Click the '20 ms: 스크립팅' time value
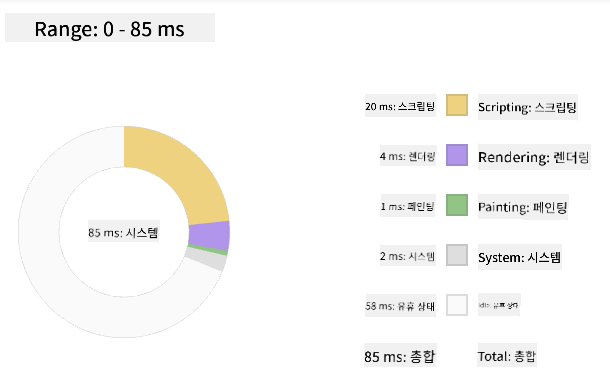This screenshot has height=378, width=610. [x=400, y=106]
